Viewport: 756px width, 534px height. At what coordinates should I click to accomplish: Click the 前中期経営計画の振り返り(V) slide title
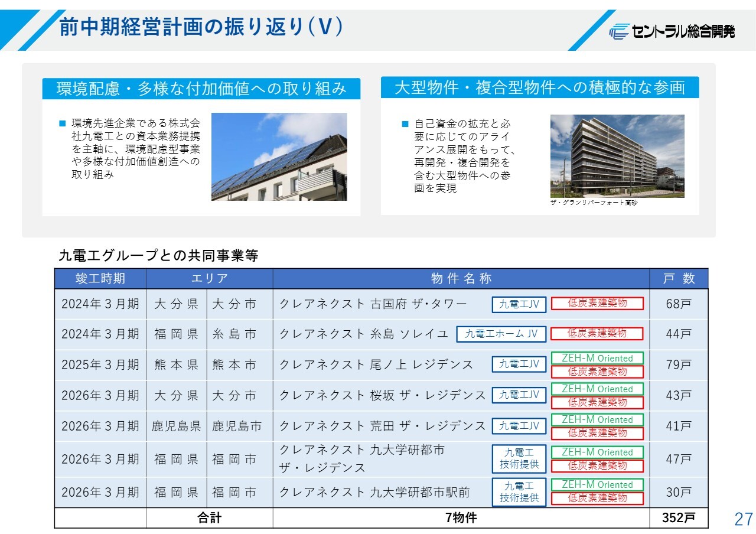tap(201, 28)
